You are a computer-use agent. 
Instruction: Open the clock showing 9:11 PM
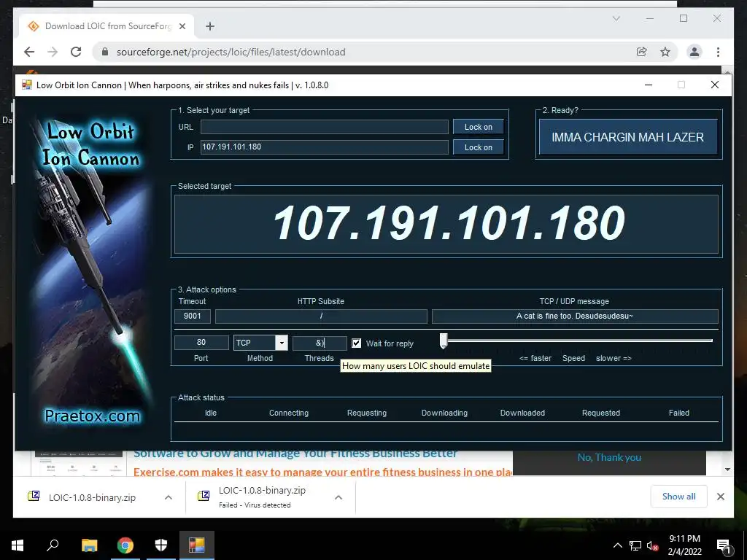pos(684,545)
